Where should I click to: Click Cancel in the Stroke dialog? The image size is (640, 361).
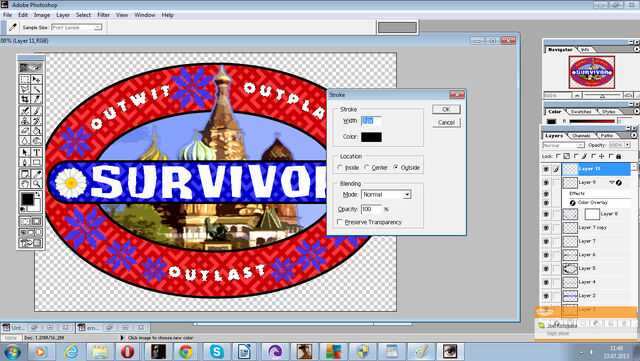click(446, 123)
